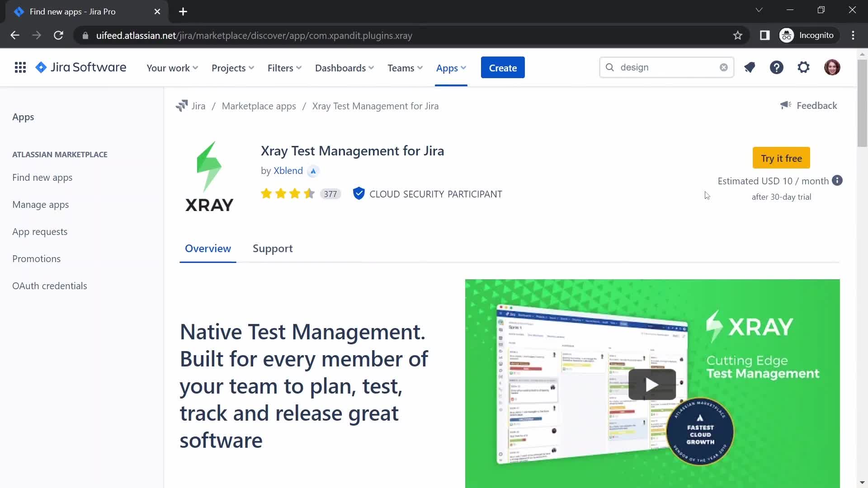Expand the Projects navigation dropdown
868x488 pixels.
coord(233,67)
